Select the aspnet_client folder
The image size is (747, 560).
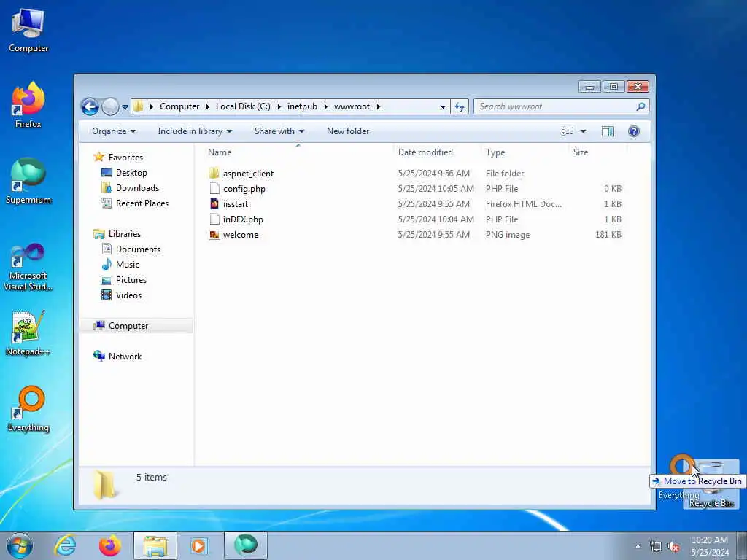241,174
